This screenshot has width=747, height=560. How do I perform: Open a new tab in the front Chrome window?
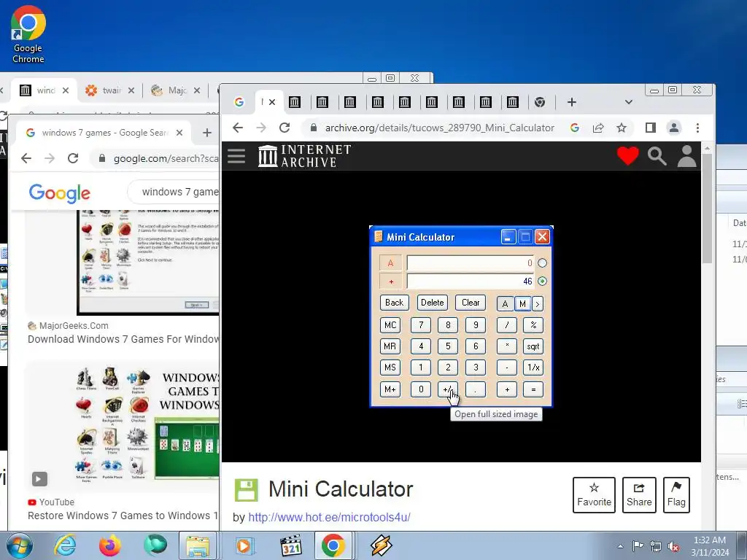572,102
